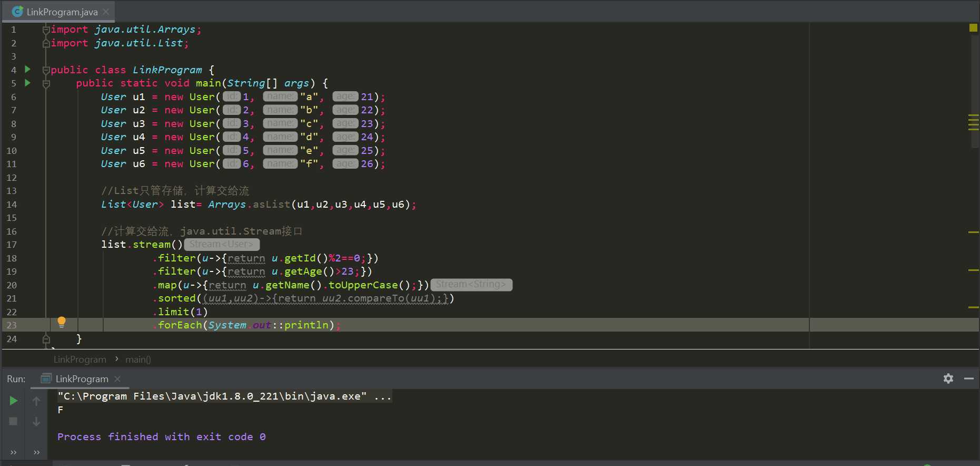Run main method from line 5 gutter arrow
Viewport: 980px width, 466px height.
click(x=28, y=83)
